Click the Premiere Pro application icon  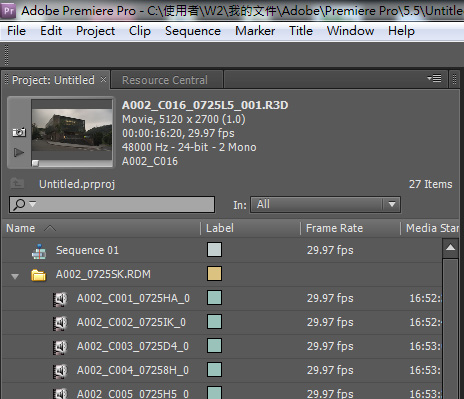(x=8, y=11)
